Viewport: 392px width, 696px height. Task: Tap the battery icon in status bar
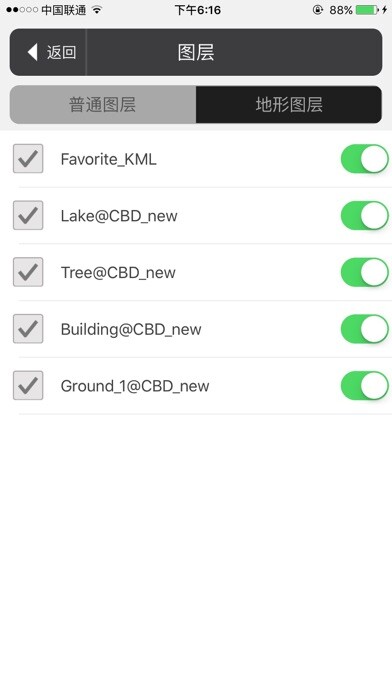367,9
